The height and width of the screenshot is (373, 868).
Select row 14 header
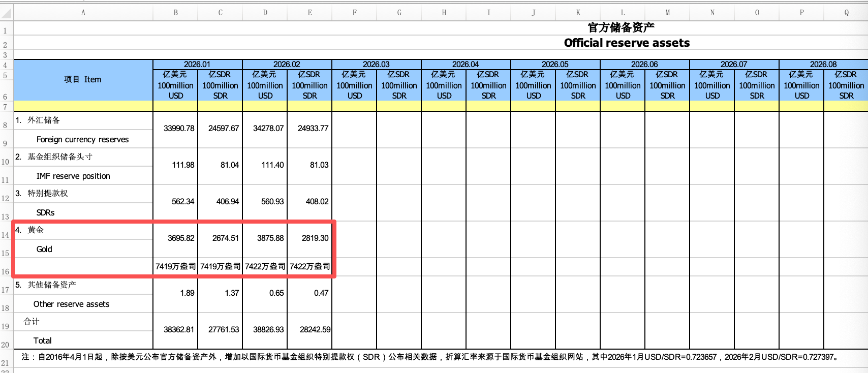(6, 235)
